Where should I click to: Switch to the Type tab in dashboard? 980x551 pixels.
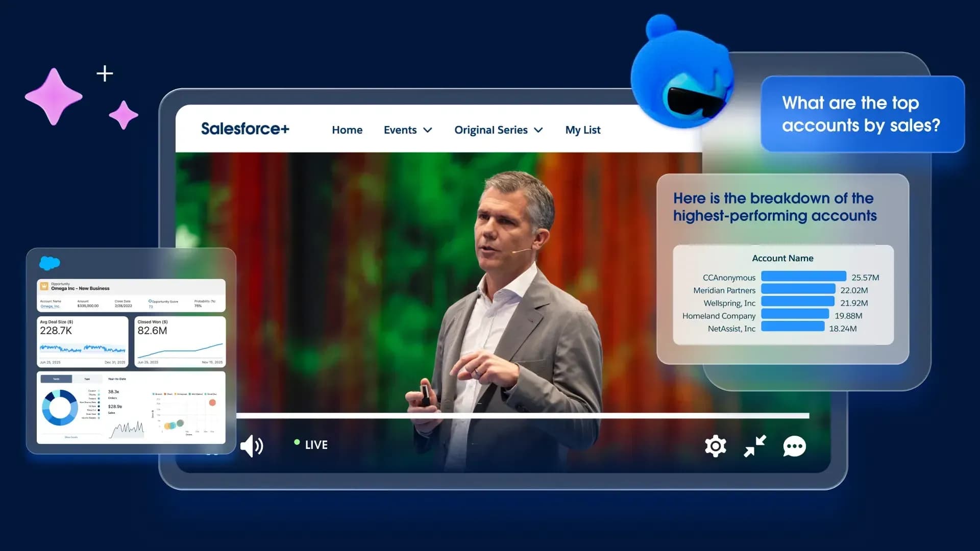click(x=87, y=379)
